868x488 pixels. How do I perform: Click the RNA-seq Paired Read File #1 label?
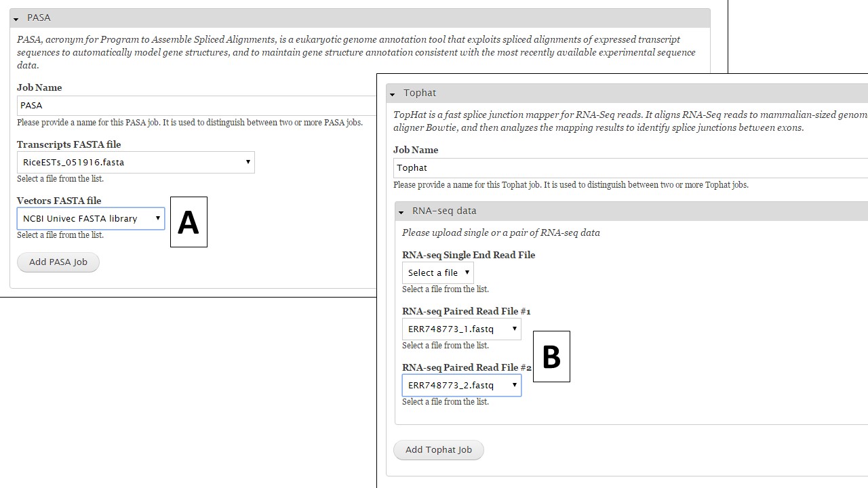466,312
